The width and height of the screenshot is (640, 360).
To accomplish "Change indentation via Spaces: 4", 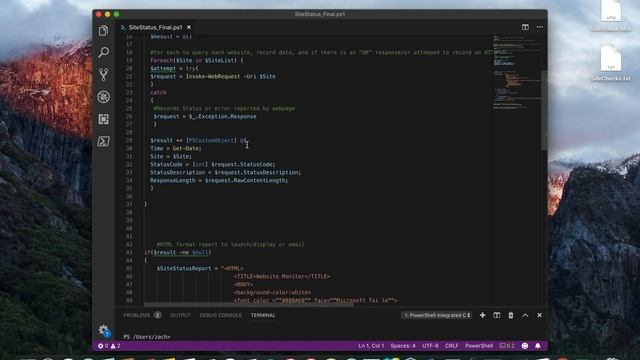I will 403,346.
